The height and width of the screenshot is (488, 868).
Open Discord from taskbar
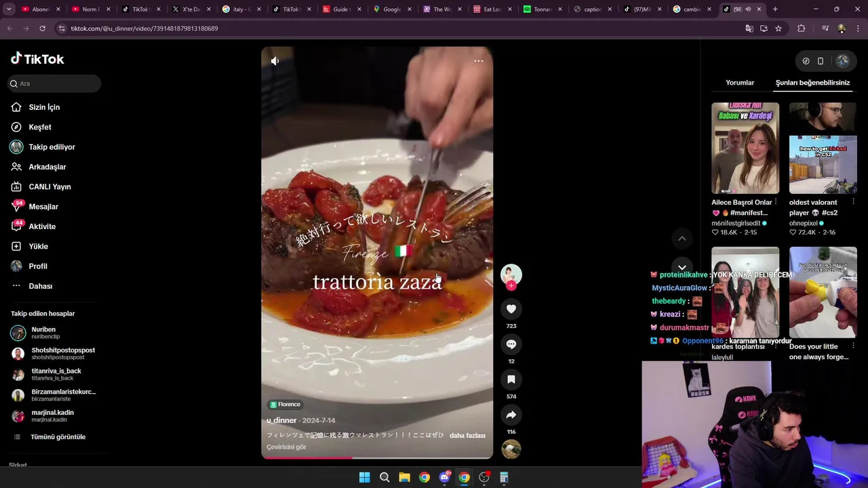[444, 477]
